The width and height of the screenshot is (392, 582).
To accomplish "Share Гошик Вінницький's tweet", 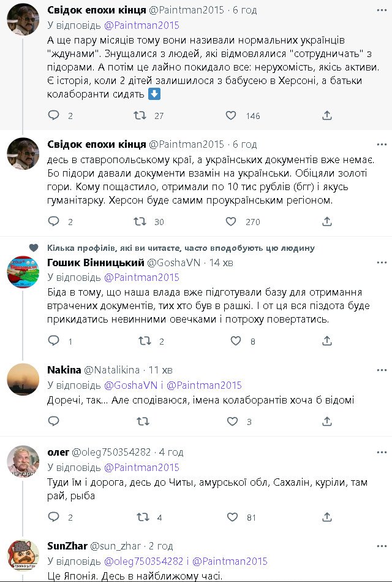I will pyautogui.click(x=327, y=340).
